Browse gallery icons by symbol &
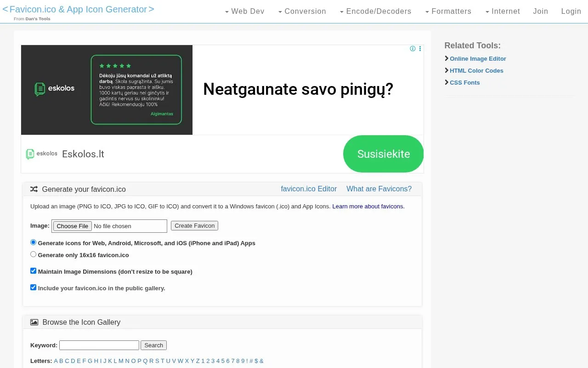 click(x=261, y=361)
